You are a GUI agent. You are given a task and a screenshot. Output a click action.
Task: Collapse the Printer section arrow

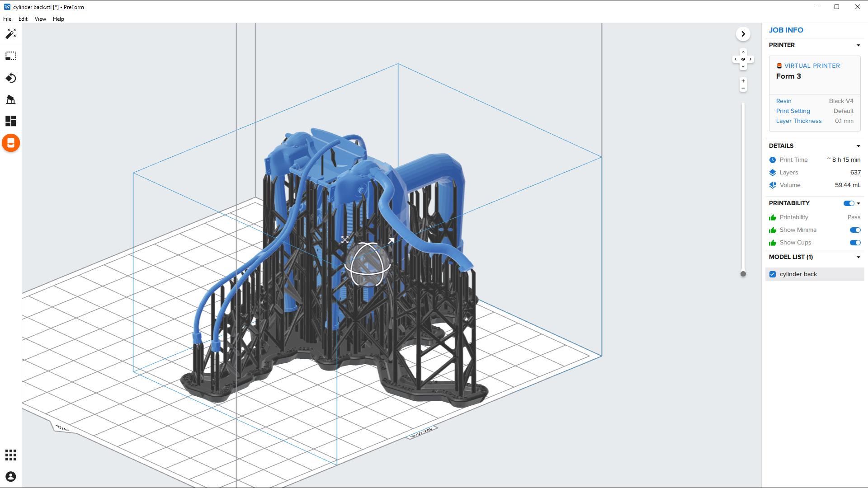point(858,45)
